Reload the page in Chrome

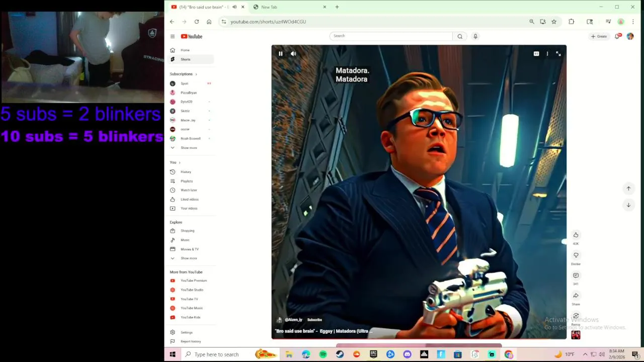click(x=196, y=22)
